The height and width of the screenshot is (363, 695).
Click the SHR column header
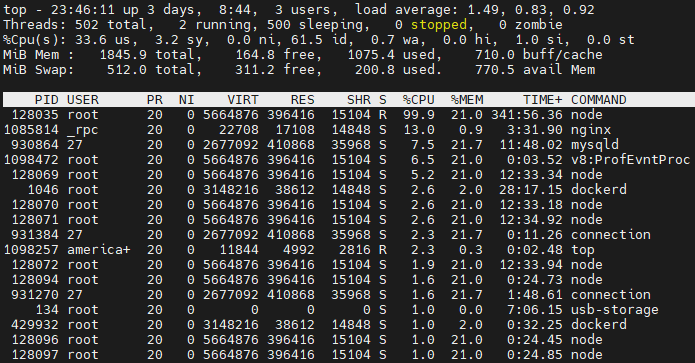point(359,100)
